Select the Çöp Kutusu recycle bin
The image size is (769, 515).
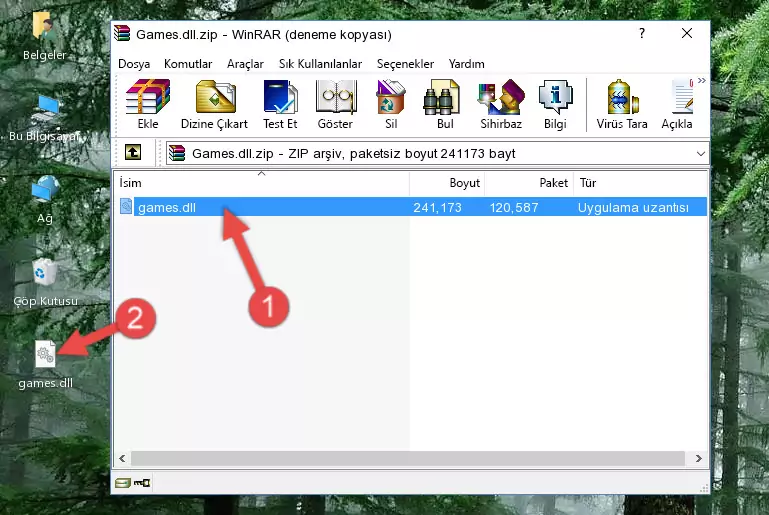[45, 282]
